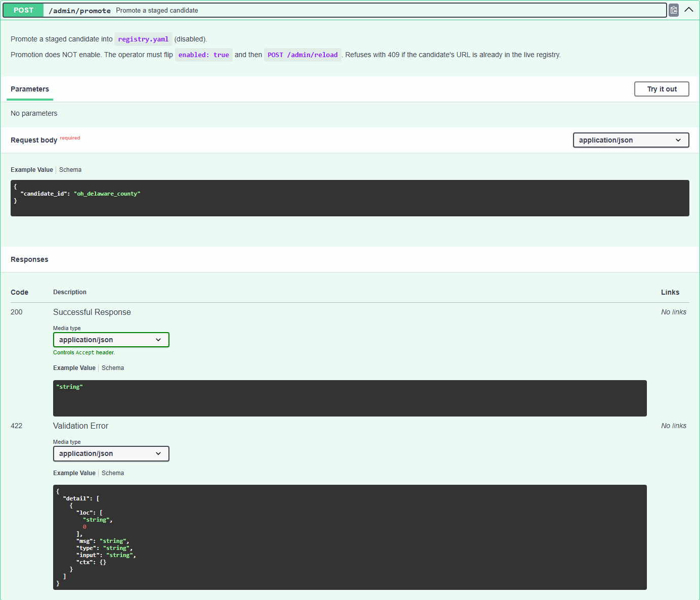The height and width of the screenshot is (600, 700).
Task: Collapse the POST /admin/promote operation
Action: click(x=689, y=10)
